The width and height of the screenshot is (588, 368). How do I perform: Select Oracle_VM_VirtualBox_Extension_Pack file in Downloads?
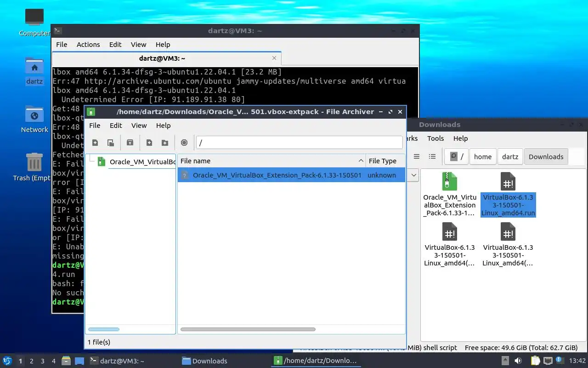(x=449, y=194)
